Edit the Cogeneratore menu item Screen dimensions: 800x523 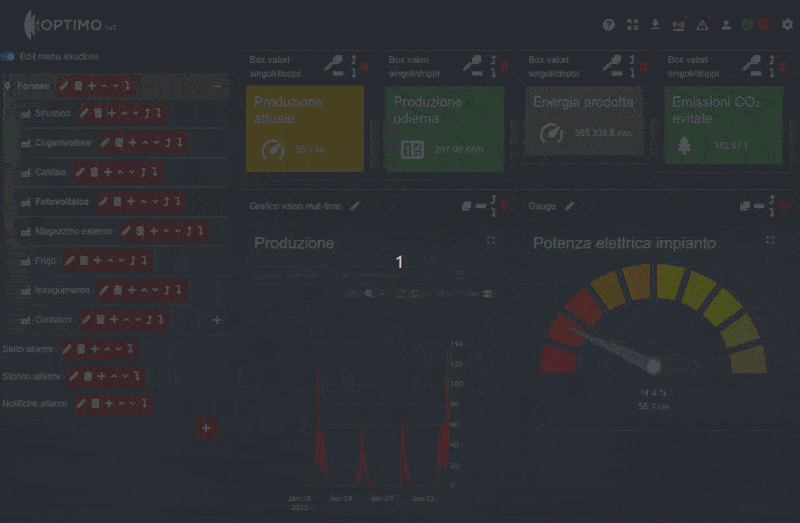(x=105, y=143)
